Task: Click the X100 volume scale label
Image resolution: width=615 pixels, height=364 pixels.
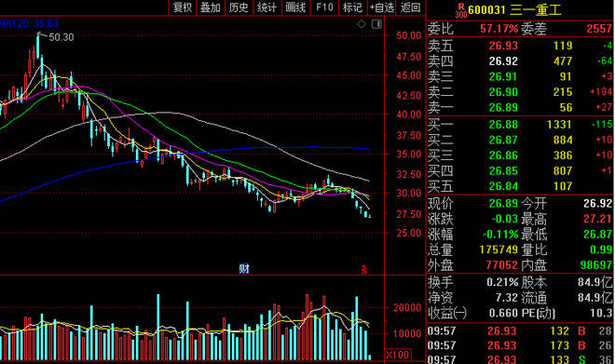Action: (398, 355)
